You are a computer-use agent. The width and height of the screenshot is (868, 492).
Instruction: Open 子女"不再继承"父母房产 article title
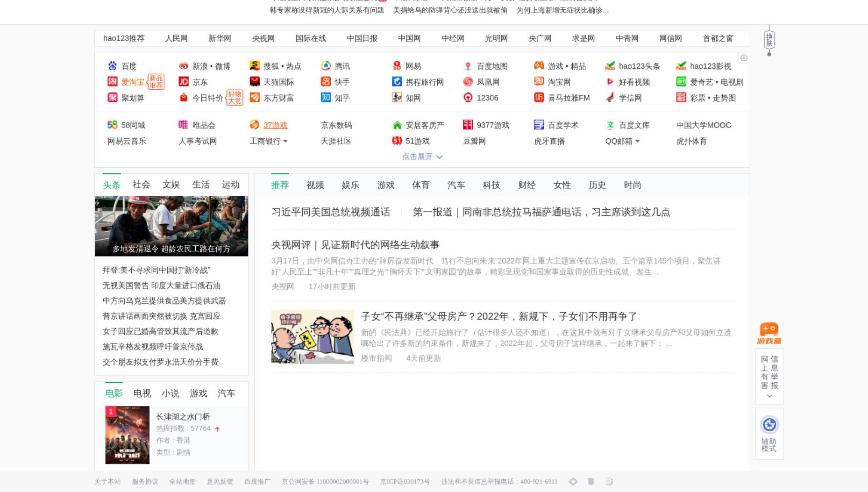[499, 316]
